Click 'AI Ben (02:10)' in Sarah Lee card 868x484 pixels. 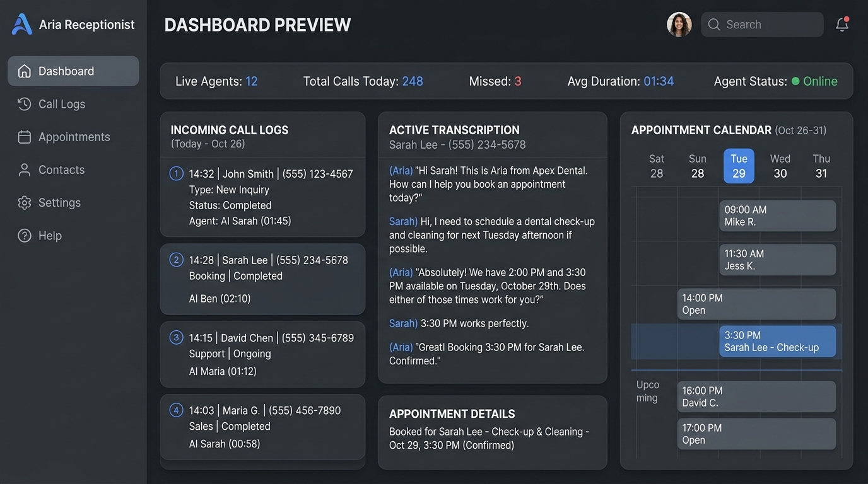(220, 299)
